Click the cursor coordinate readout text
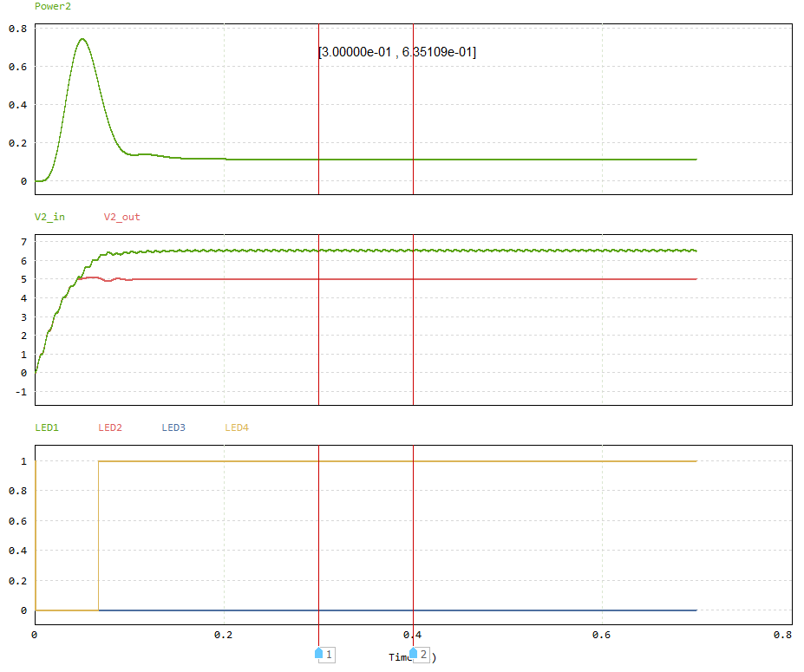 pyautogui.click(x=397, y=52)
